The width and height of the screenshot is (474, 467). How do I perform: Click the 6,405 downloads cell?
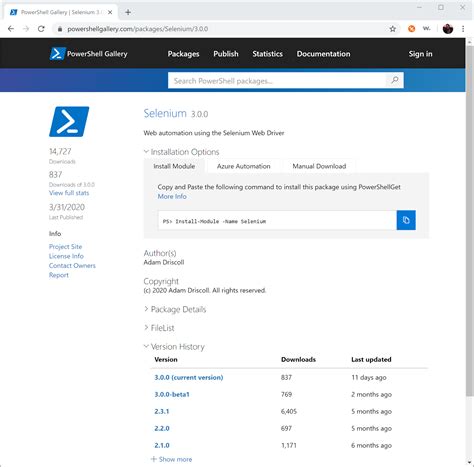tap(289, 411)
